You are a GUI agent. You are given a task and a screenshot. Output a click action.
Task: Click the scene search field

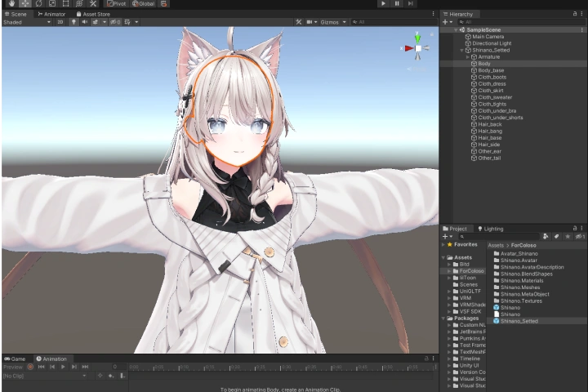tap(394, 22)
